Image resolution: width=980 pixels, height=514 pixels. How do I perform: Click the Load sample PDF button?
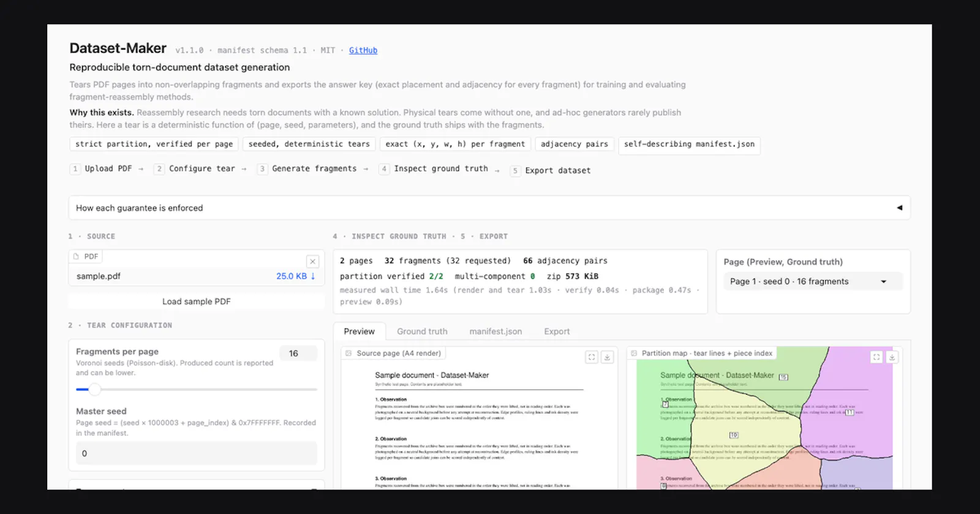click(196, 302)
